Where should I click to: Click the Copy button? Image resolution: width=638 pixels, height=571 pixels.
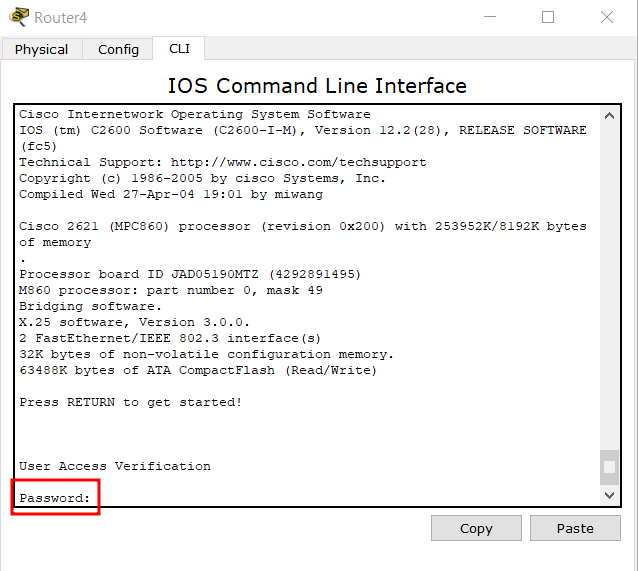476,528
